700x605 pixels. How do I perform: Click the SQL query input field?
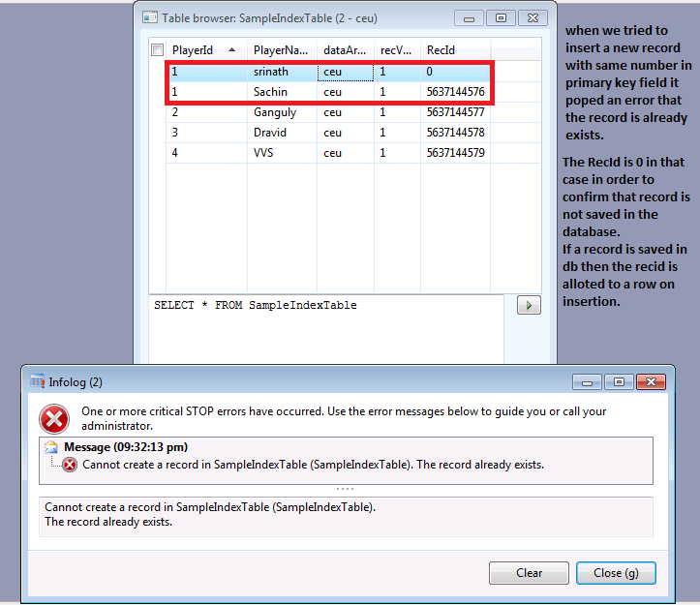[x=326, y=329]
